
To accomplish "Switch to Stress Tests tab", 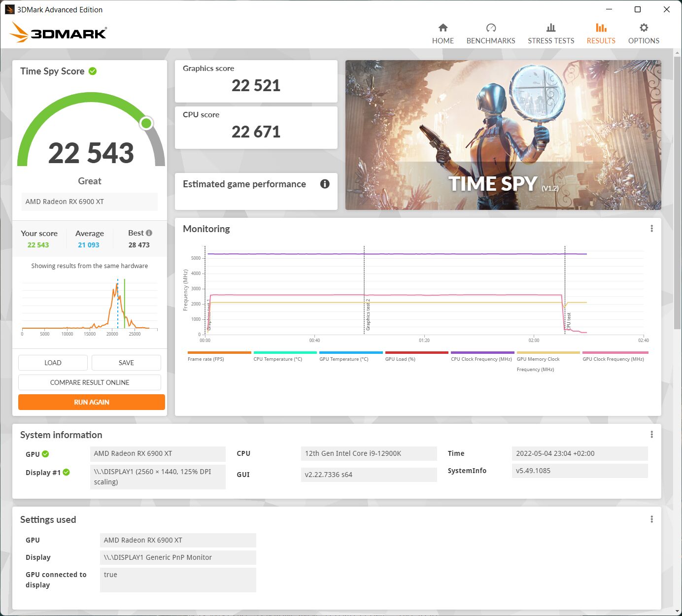I will (551, 34).
